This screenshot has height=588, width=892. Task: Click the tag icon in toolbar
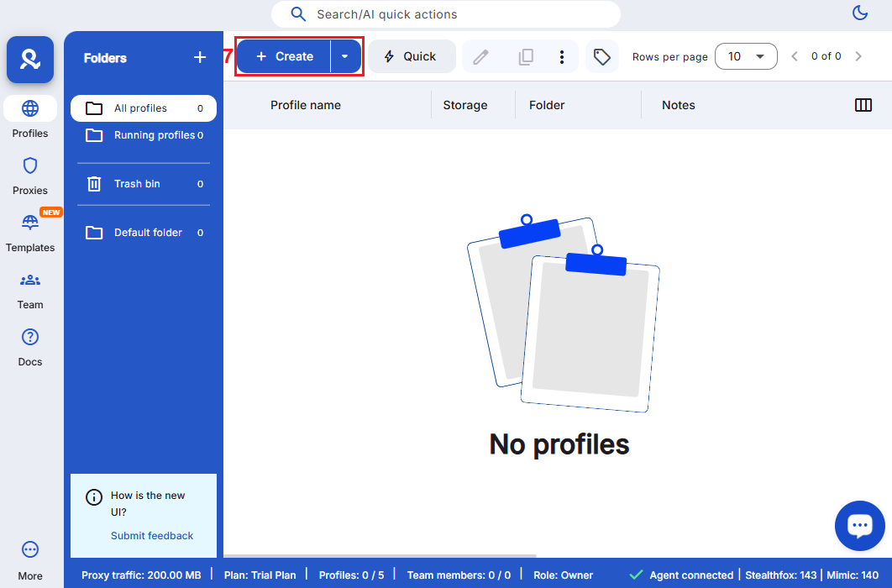click(x=601, y=56)
